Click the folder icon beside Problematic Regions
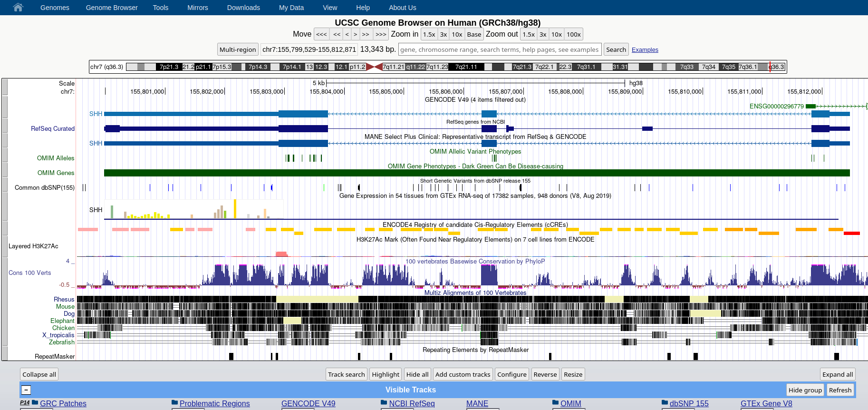This screenshot has width=868, height=410. (174, 402)
